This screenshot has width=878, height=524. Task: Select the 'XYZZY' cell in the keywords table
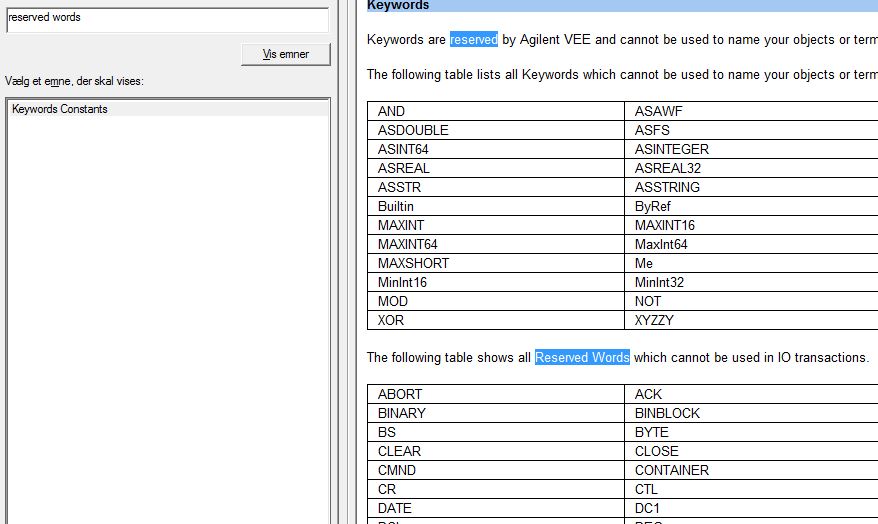[657, 321]
